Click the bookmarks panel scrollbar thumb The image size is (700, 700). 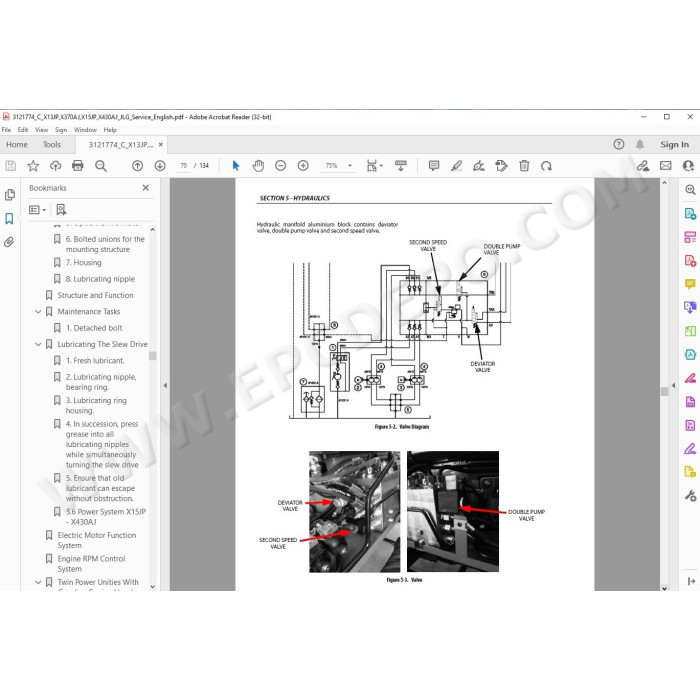(x=153, y=356)
